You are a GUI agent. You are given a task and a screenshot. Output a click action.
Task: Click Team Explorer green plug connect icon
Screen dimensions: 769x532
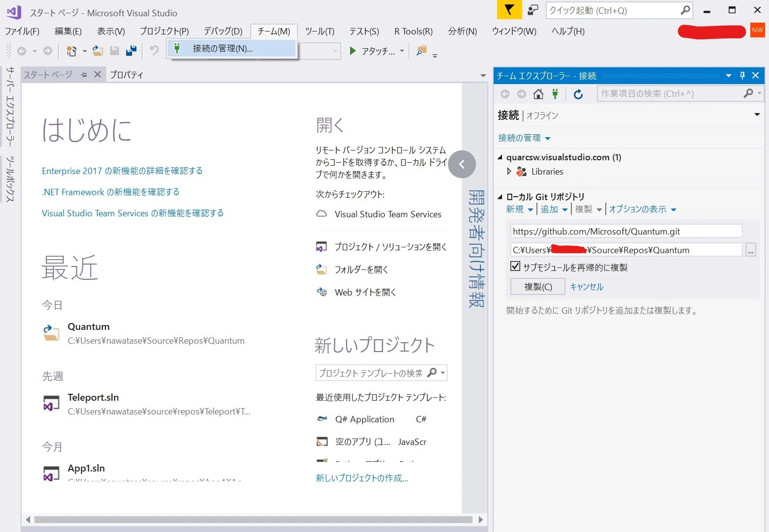555,94
